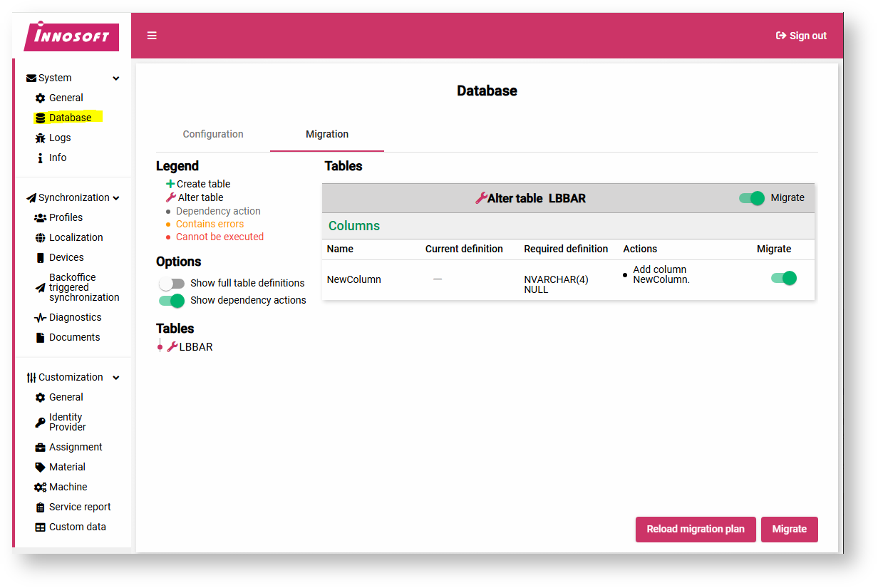Open the hamburger navigation menu

point(152,35)
